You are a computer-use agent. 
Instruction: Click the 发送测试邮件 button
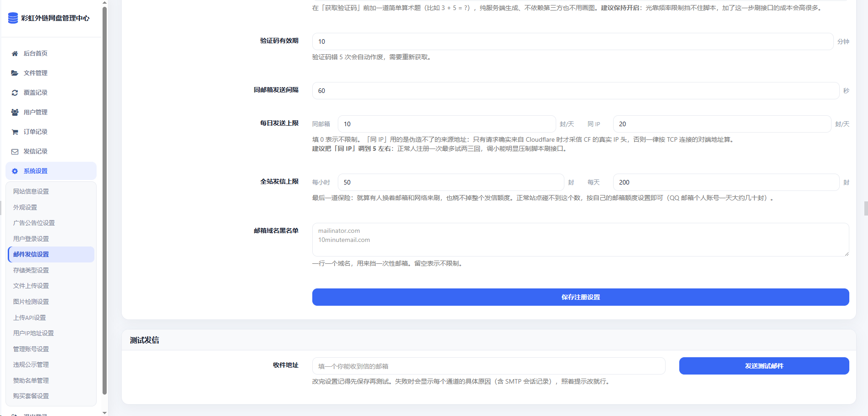pos(764,366)
